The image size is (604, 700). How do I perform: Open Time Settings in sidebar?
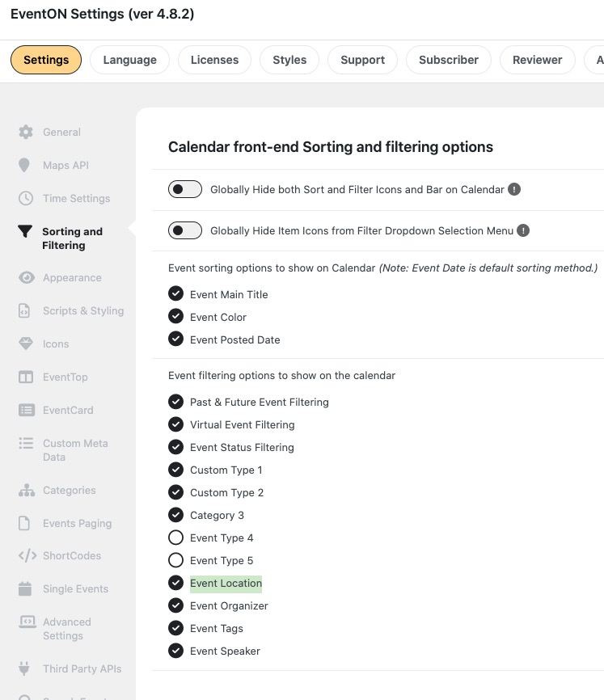coord(76,198)
